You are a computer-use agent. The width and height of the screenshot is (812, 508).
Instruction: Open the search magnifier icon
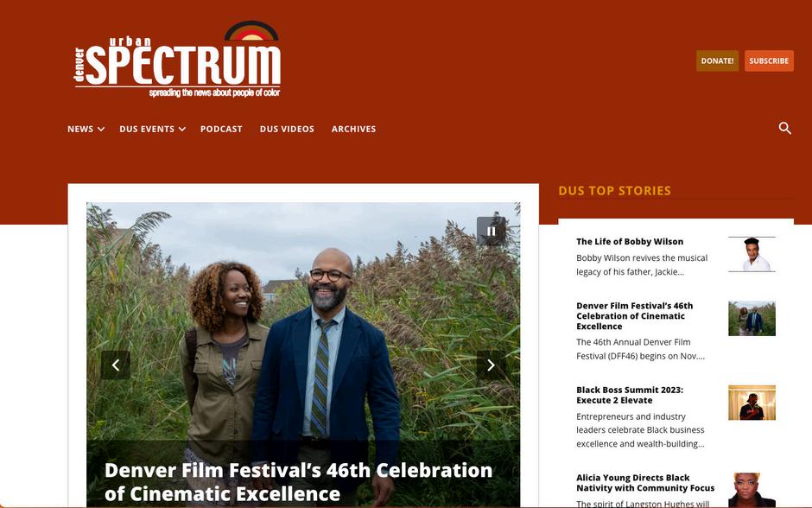[784, 128]
